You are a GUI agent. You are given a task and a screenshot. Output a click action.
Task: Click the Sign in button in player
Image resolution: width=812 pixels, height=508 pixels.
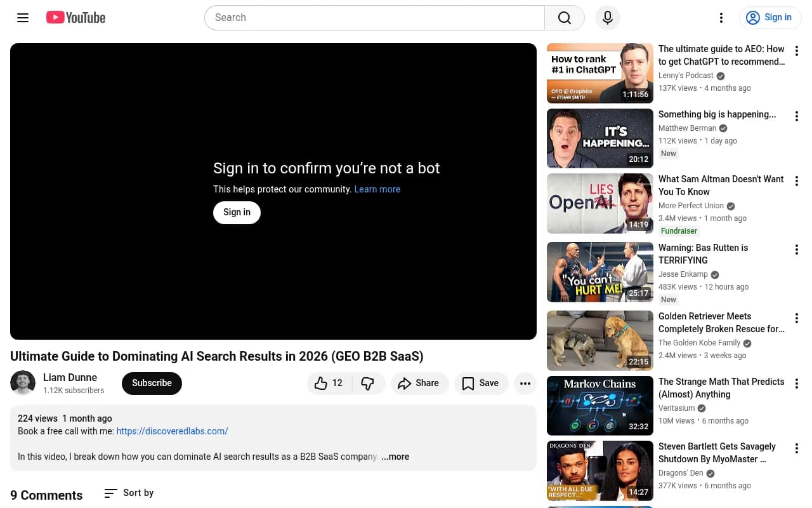[237, 212]
